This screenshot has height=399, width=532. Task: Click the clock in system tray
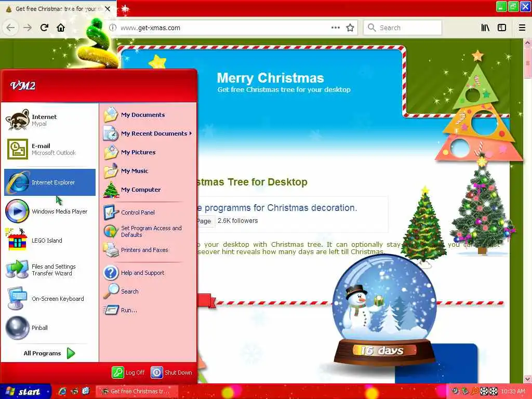click(x=513, y=391)
